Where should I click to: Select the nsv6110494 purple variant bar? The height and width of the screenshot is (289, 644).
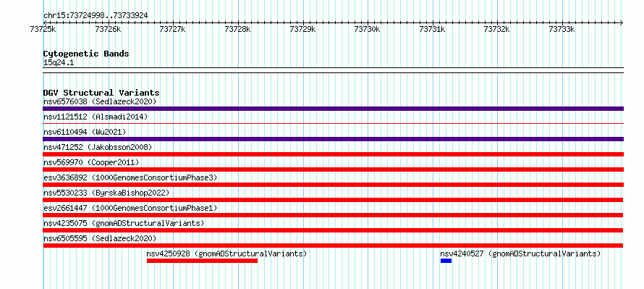click(x=333, y=139)
